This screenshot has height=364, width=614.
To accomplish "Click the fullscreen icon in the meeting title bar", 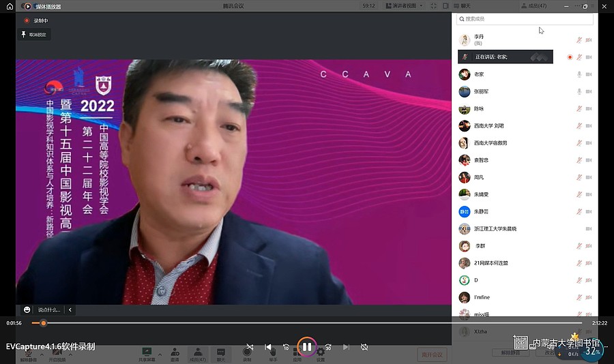I will pyautogui.click(x=433, y=6).
